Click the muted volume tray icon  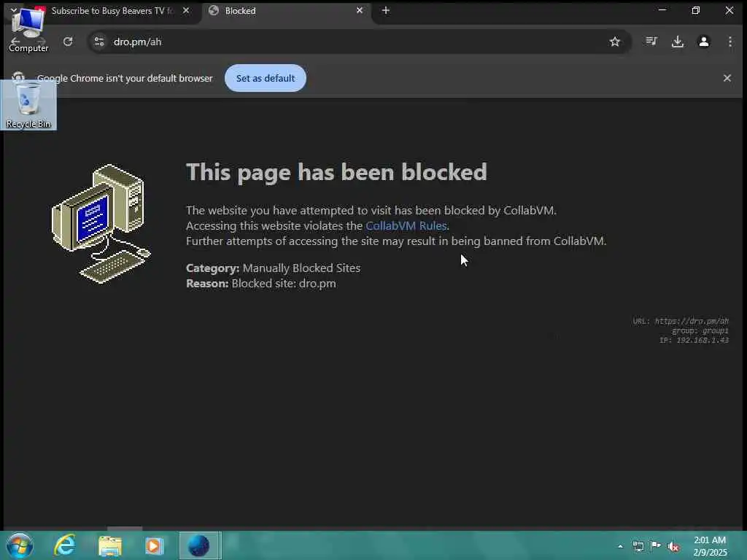click(673, 547)
